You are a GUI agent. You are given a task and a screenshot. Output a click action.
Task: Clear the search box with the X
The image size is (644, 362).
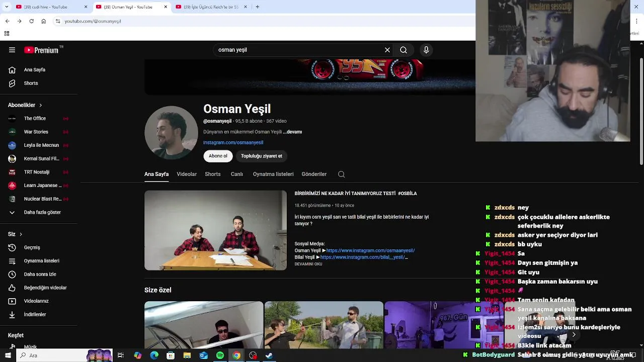click(387, 50)
